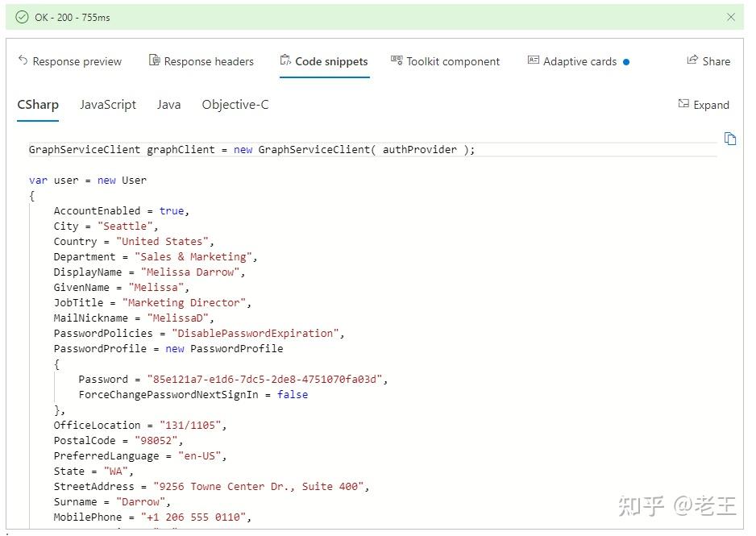The width and height of the screenshot is (756, 536).
Task: Click the Country "United States" line
Action: [134, 242]
